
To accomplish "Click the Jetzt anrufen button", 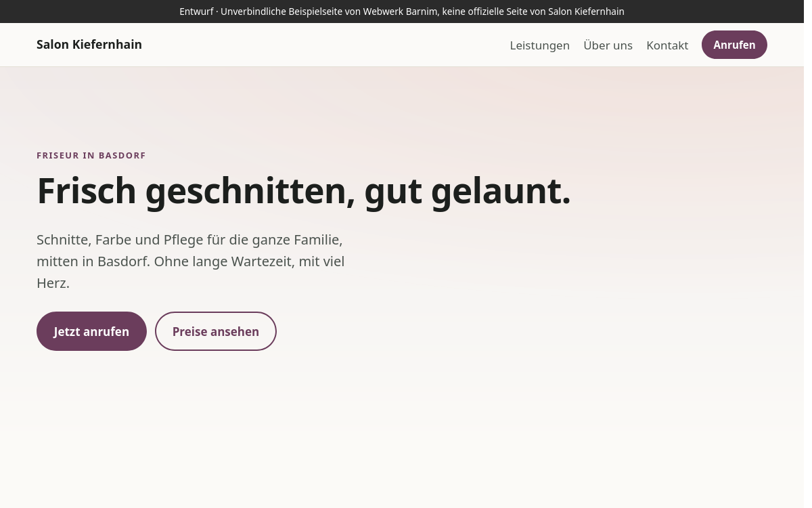I will (x=91, y=331).
